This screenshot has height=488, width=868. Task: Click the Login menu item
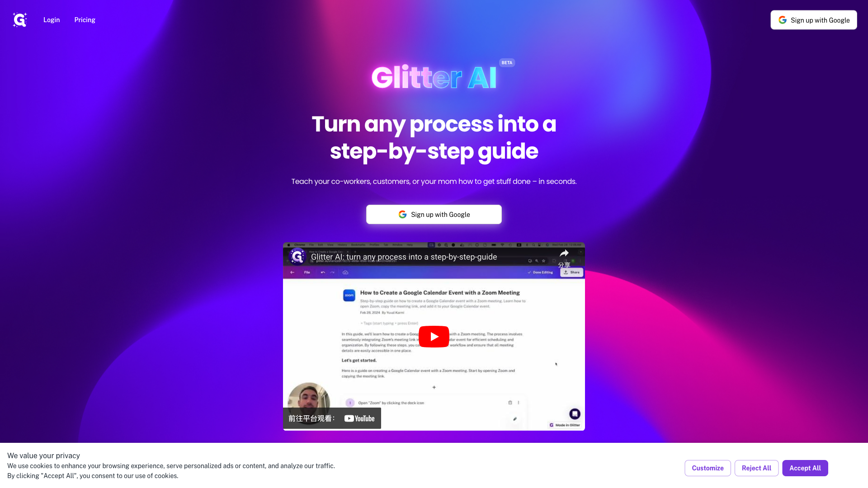coord(51,20)
